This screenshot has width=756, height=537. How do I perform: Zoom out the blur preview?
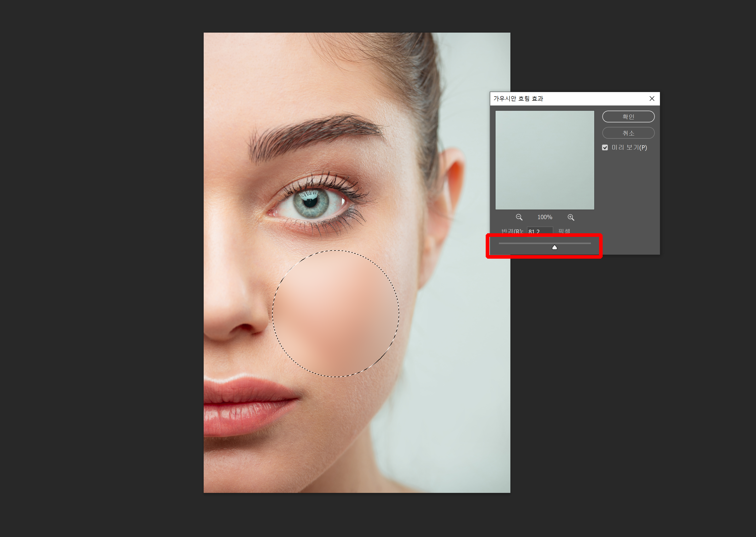click(x=519, y=217)
